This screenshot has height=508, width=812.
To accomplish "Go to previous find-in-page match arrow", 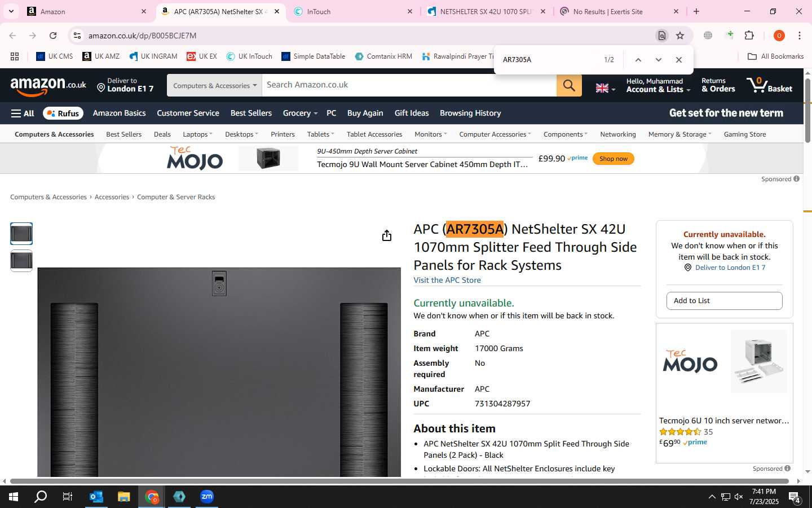I will [x=638, y=60].
